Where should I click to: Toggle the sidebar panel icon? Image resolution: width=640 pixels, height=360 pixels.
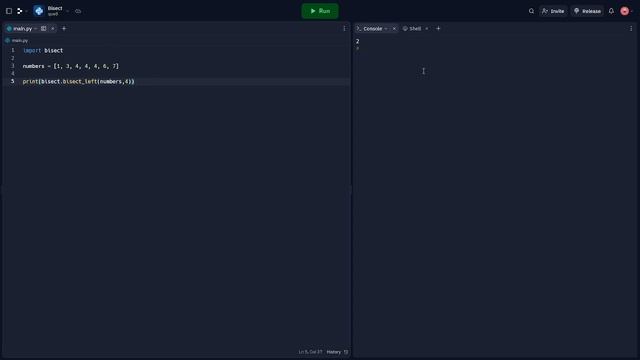[x=9, y=11]
